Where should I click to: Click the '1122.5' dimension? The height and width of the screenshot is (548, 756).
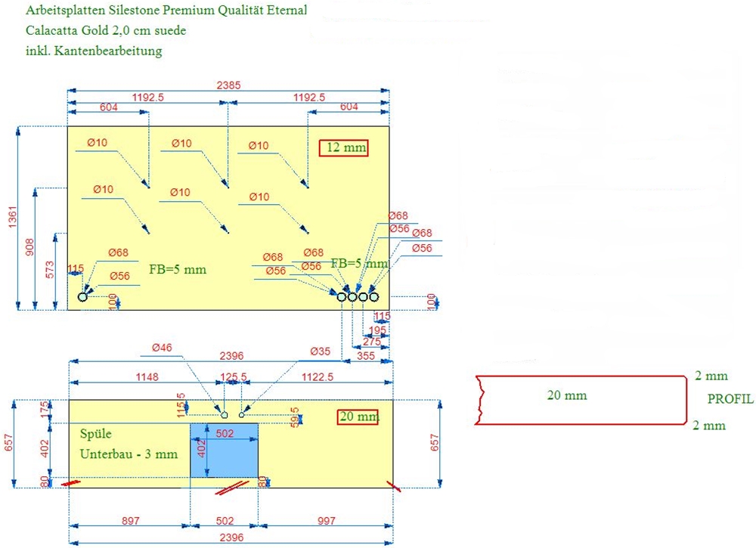click(318, 377)
